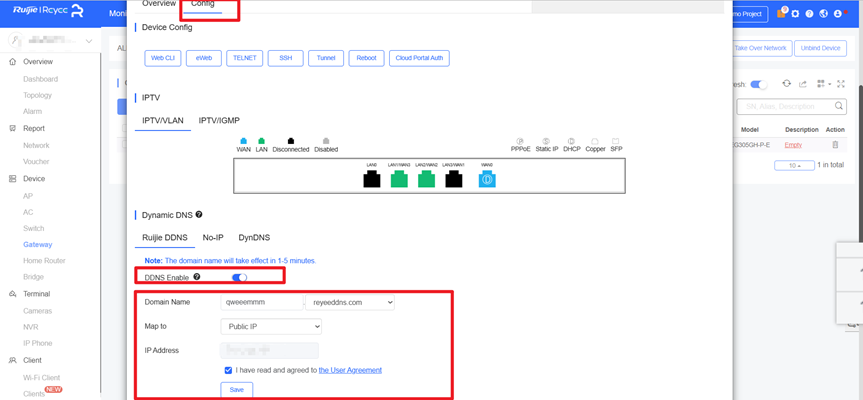Click the Empty description link
The height and width of the screenshot is (400, 863).
(x=793, y=145)
